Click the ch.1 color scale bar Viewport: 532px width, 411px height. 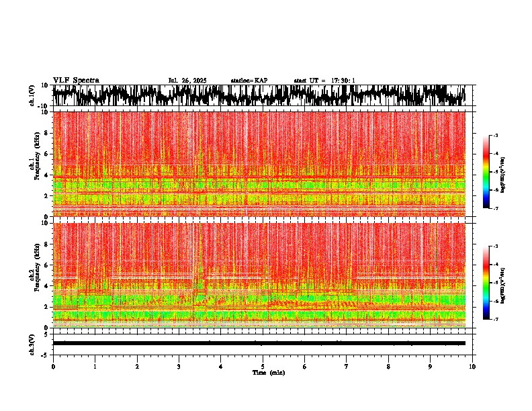pos(486,172)
